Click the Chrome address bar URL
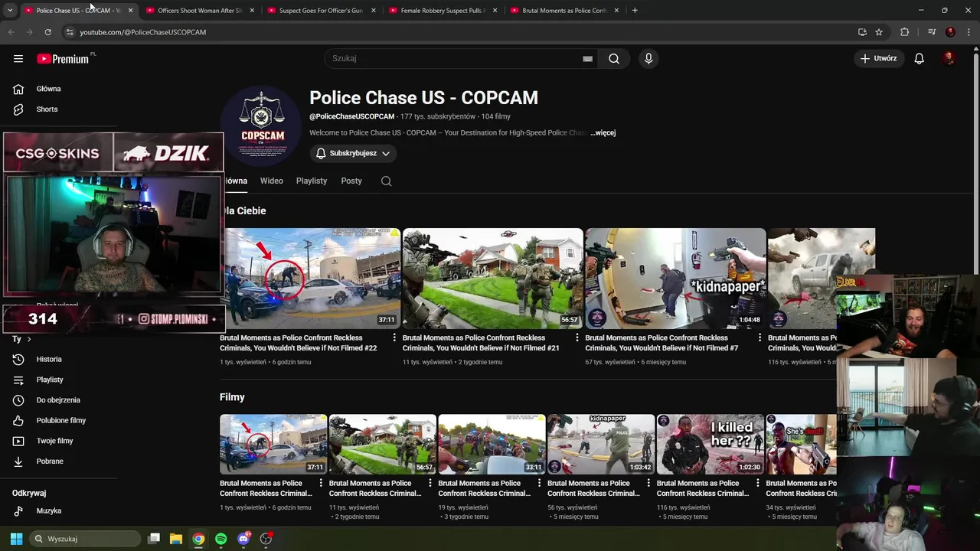The height and width of the screenshot is (551, 980). click(143, 32)
